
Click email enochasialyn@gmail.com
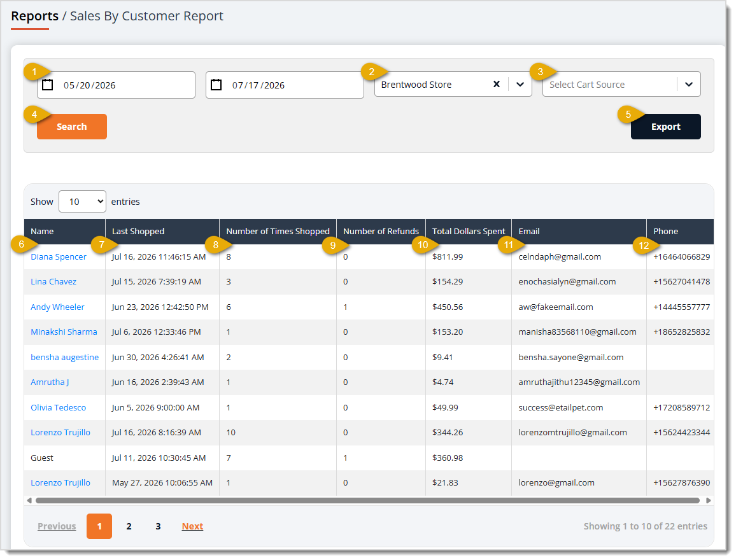pos(567,281)
